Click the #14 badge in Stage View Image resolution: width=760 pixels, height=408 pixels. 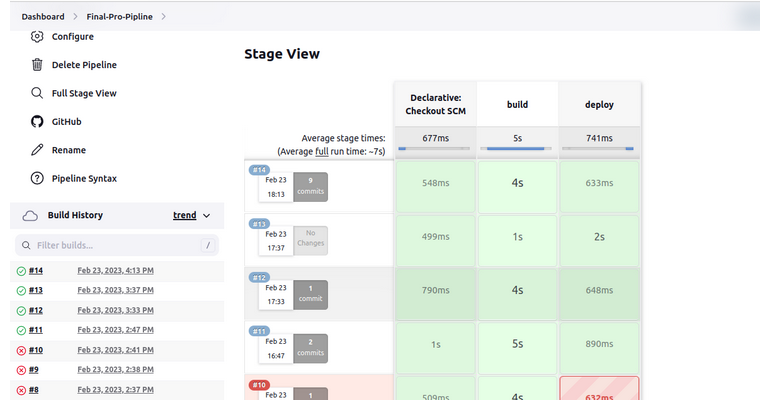(x=259, y=170)
